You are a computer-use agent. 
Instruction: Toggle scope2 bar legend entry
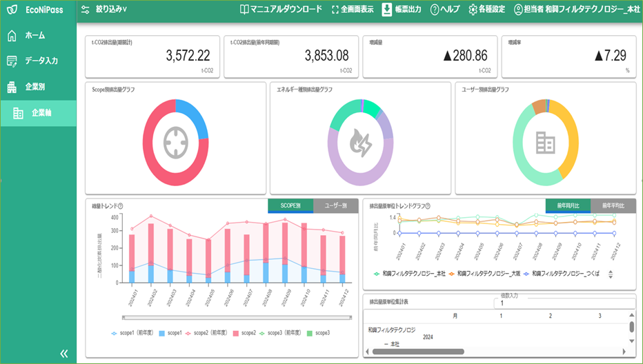pyautogui.click(x=244, y=333)
